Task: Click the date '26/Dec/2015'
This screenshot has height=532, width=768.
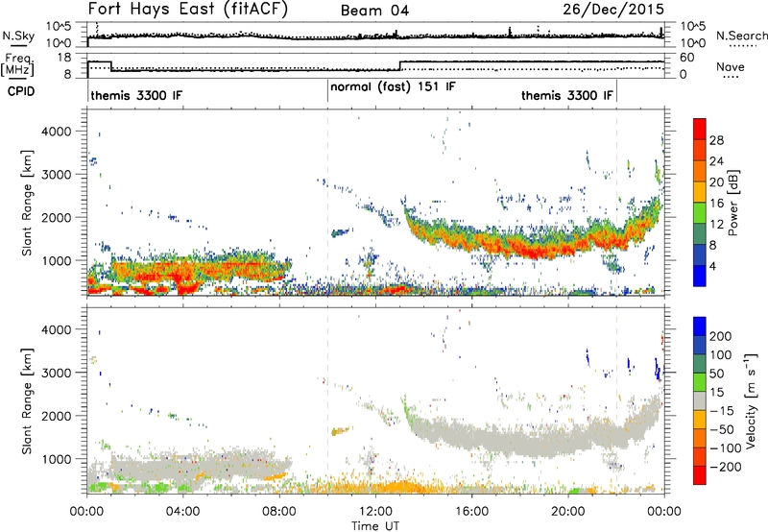Action: [x=613, y=9]
